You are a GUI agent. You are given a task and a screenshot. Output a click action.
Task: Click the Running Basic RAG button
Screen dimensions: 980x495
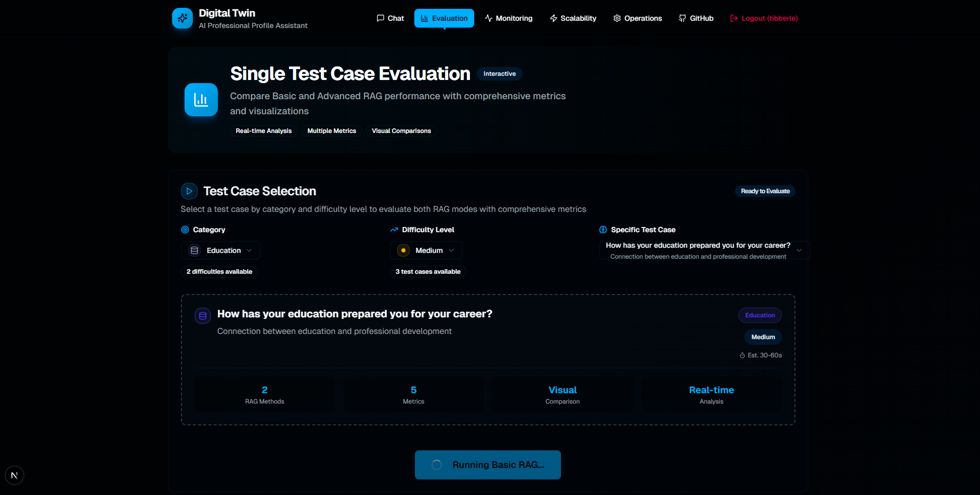487,464
